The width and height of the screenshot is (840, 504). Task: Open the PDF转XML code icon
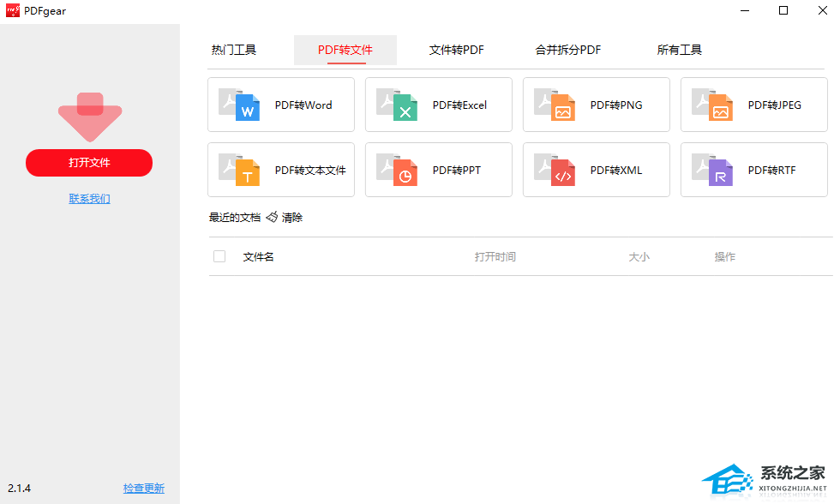[555, 171]
